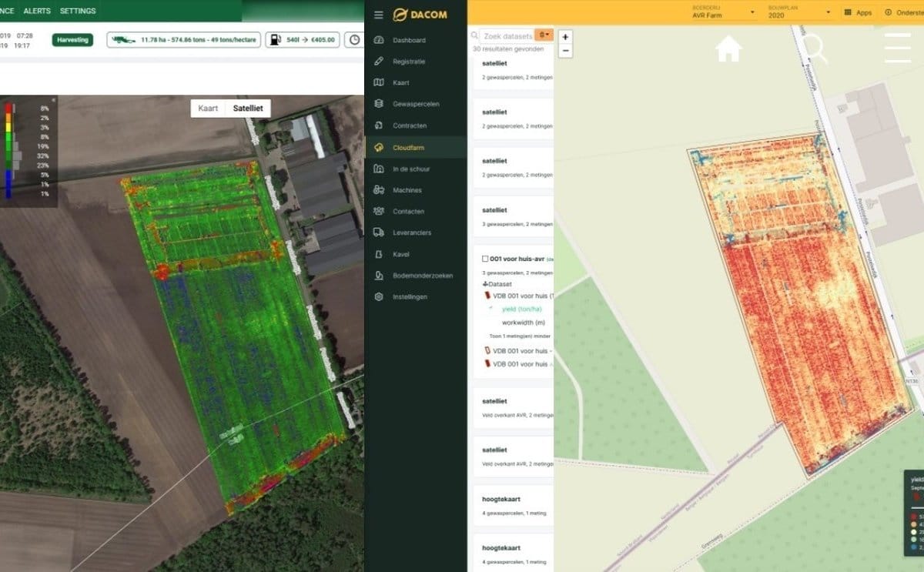Image resolution: width=924 pixels, height=572 pixels.
Task: Toggle the last VDB 001 voor huis layer icon
Action: tap(487, 363)
